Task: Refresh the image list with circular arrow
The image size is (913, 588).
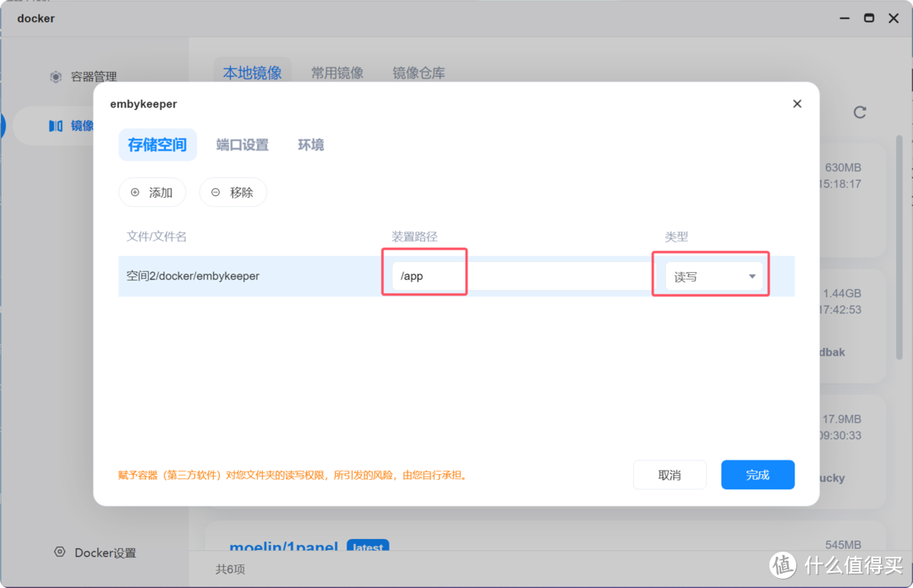Action: coord(860,112)
